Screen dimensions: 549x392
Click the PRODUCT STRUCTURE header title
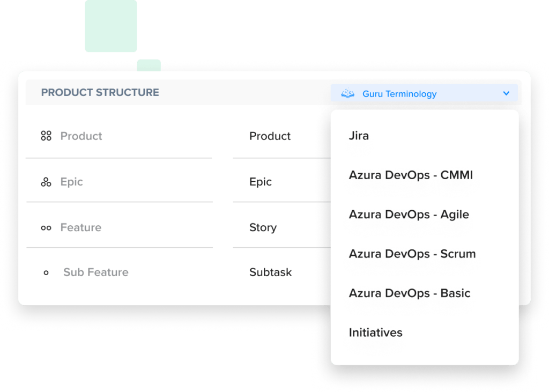pos(100,92)
